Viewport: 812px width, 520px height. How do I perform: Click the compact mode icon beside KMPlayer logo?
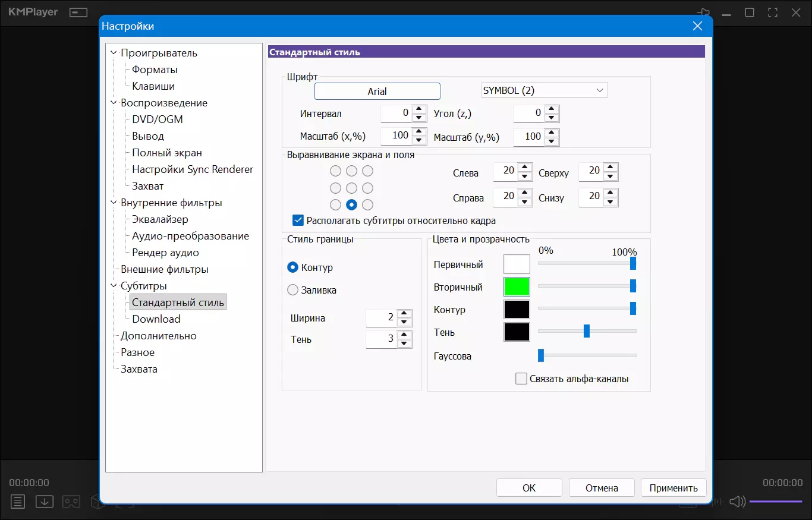(78, 12)
